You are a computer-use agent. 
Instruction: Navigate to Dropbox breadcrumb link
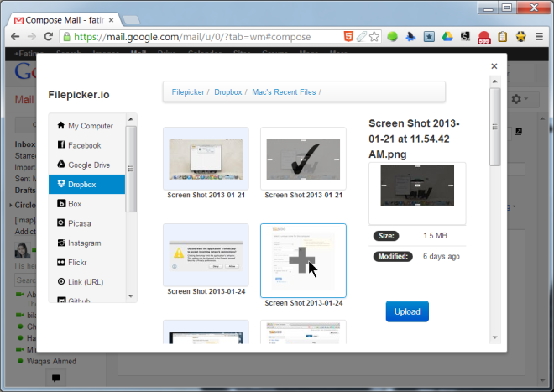(x=227, y=92)
